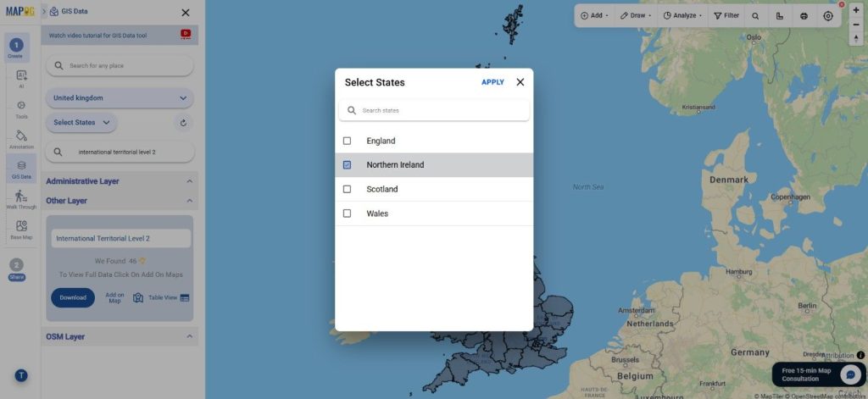Open Base Map in sidebar

[x=21, y=230]
